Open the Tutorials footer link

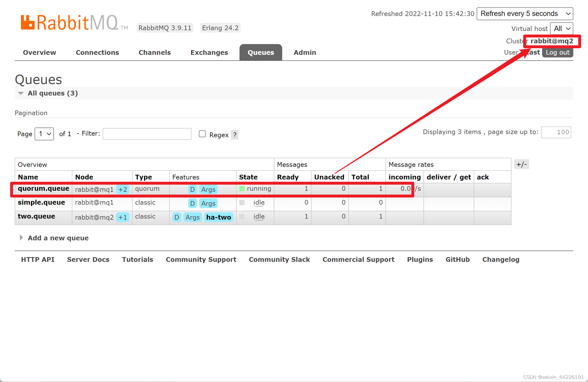pos(138,259)
